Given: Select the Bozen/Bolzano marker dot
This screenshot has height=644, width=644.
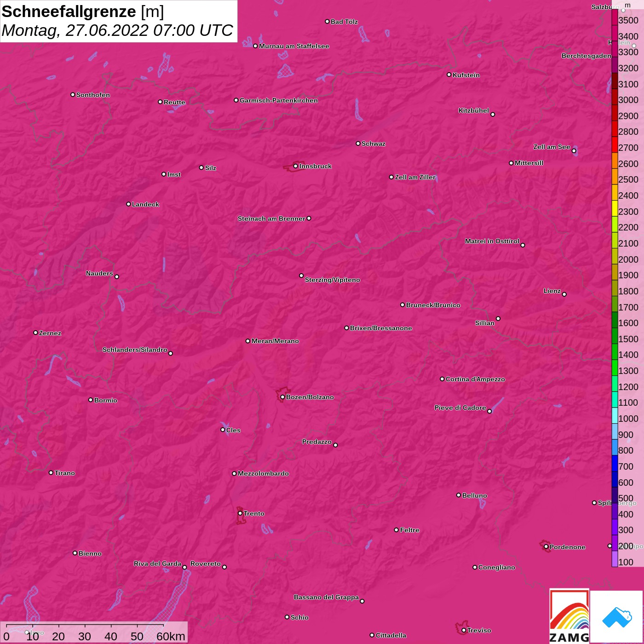Looking at the screenshot, I should tap(282, 397).
